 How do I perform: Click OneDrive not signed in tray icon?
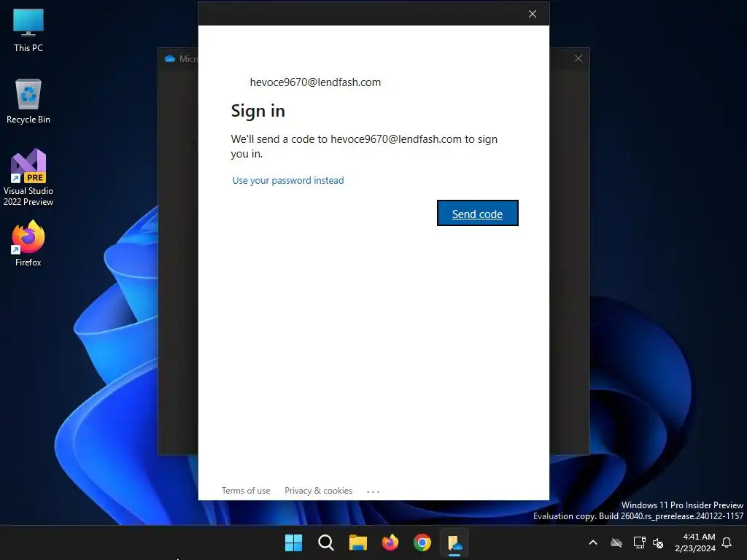(x=616, y=542)
